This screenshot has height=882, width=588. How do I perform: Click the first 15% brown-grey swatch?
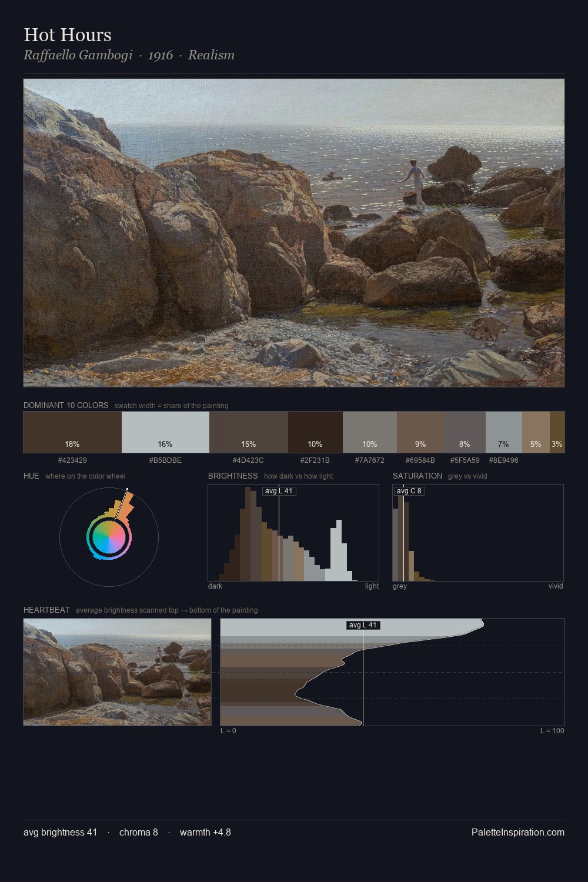click(249, 432)
